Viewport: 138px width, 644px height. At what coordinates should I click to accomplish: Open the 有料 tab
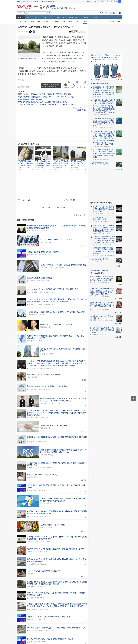tap(95, 17)
